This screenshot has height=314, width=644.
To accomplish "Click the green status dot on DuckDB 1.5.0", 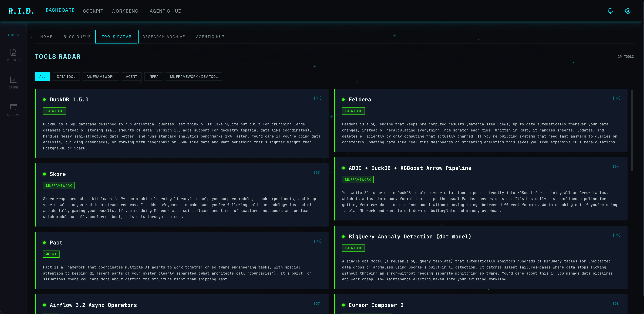I will pyautogui.click(x=45, y=99).
